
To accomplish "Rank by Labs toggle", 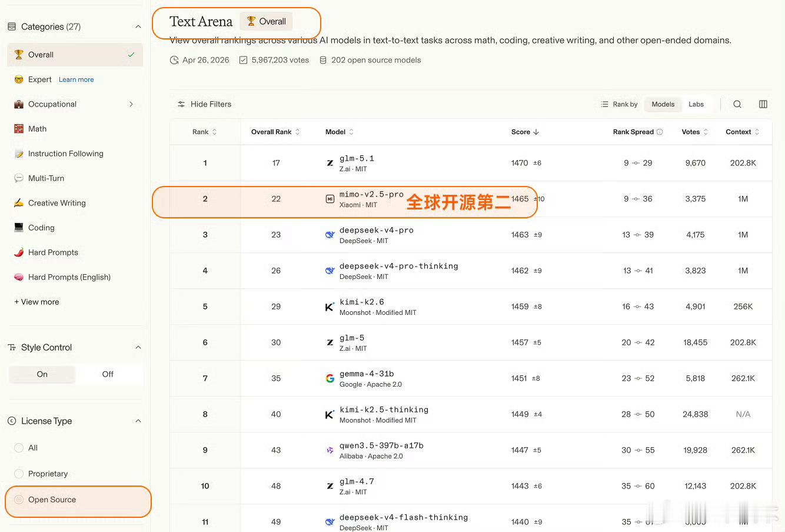I will click(x=696, y=104).
